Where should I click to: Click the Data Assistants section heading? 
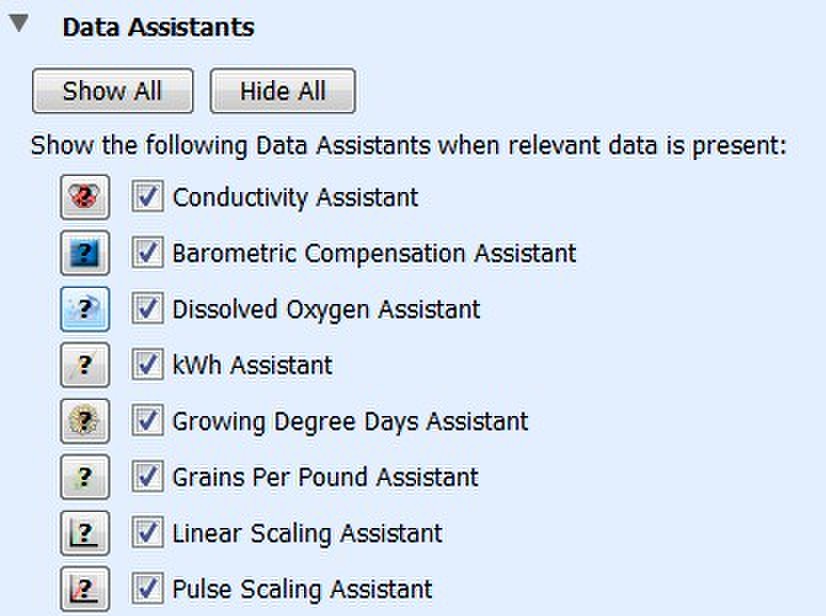(158, 27)
